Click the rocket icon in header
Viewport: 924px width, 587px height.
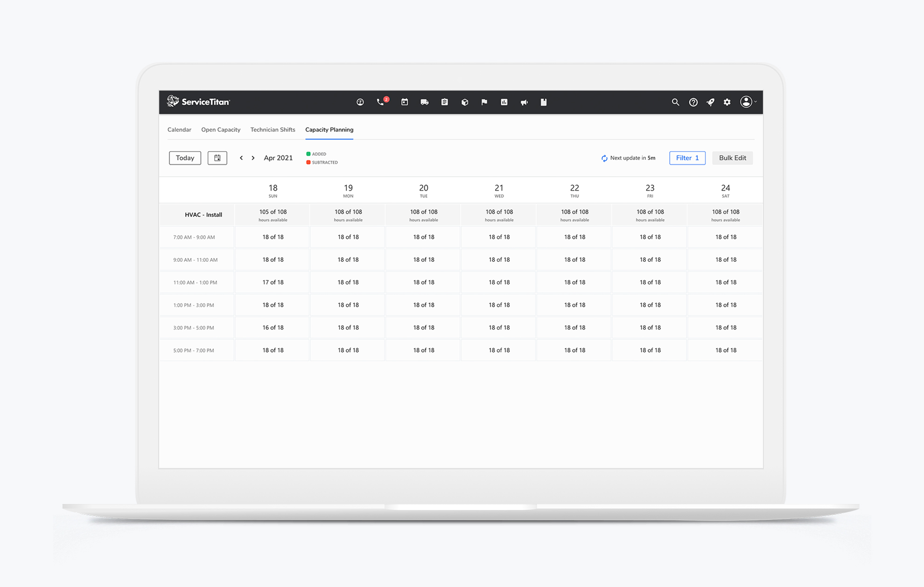[x=710, y=102]
